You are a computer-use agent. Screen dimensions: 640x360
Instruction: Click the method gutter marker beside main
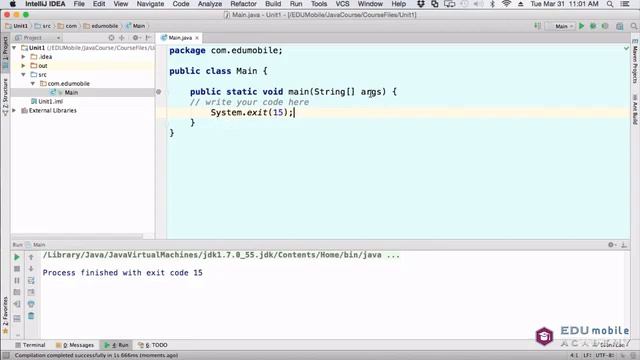tap(159, 92)
